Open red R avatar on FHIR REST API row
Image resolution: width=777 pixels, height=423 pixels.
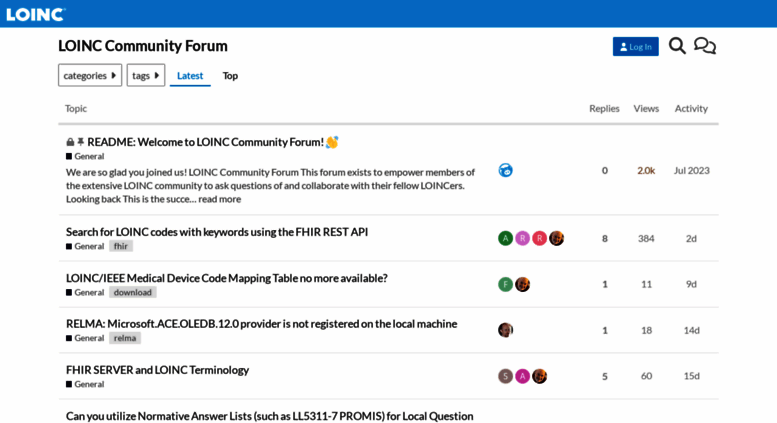coord(539,238)
